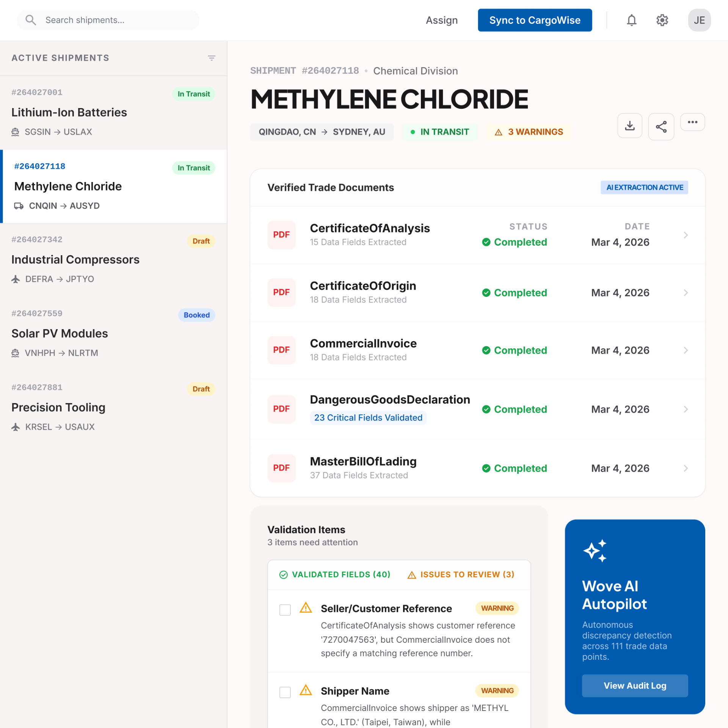The image size is (728, 728).
Task: Open the CertificateOfAnalysis PDF icon
Action: point(281,235)
